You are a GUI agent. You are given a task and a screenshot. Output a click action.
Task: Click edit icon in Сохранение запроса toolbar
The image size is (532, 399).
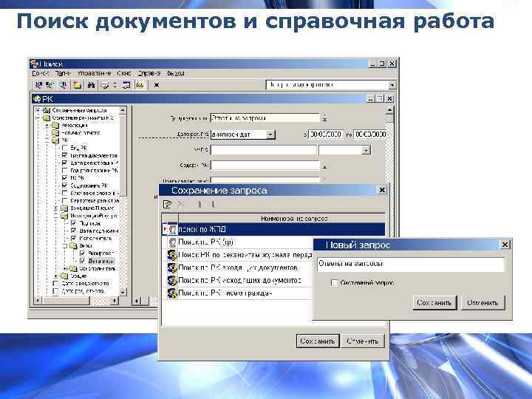point(168,204)
